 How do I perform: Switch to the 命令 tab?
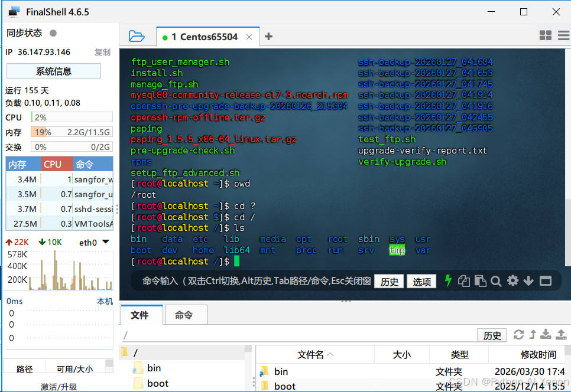click(x=186, y=315)
